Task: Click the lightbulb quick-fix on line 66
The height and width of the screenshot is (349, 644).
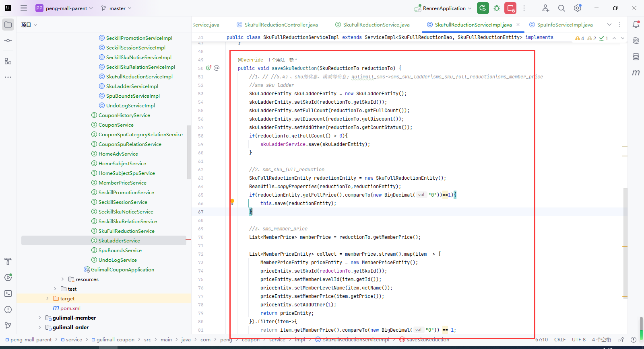Action: point(232,202)
